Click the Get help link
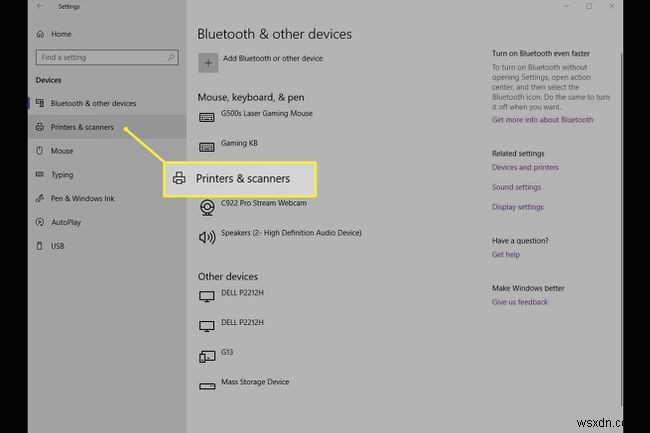 (x=506, y=255)
